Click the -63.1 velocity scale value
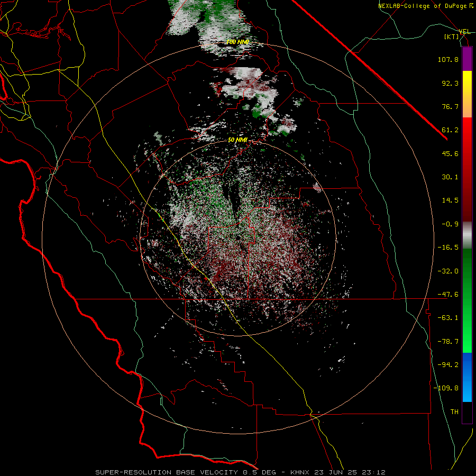This screenshot has height=476, width=476. pos(448,318)
